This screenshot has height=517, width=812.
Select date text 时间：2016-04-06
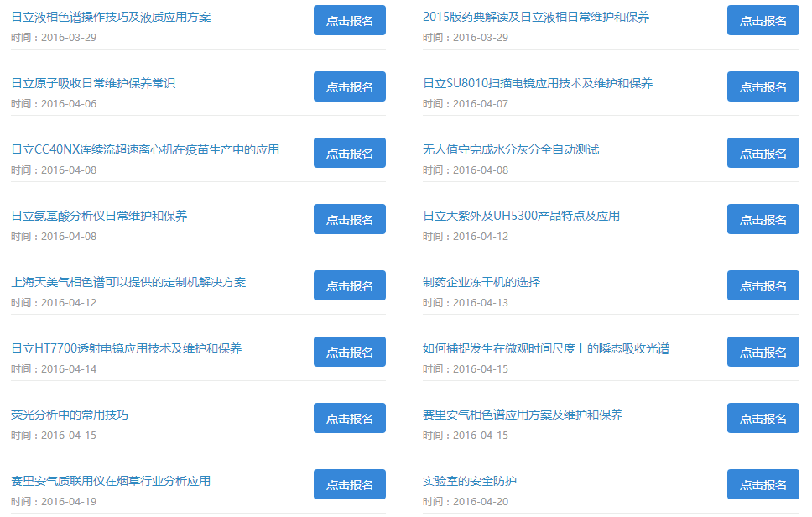[54, 104]
